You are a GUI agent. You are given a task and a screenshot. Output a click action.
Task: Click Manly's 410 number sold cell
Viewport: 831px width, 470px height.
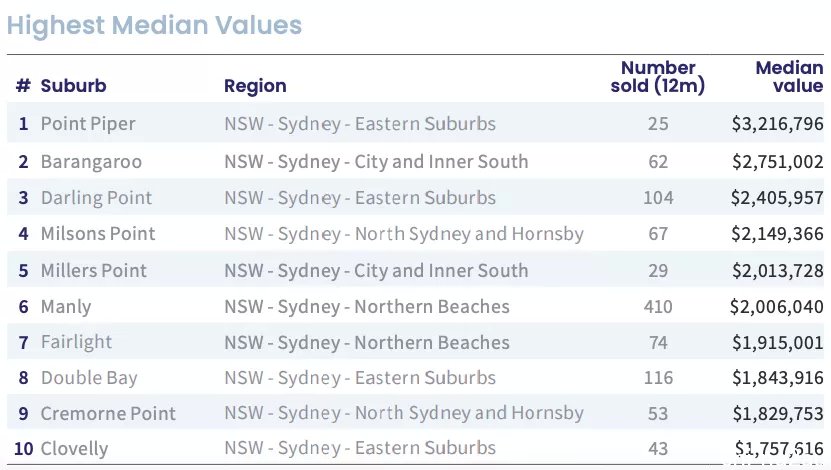tap(658, 307)
